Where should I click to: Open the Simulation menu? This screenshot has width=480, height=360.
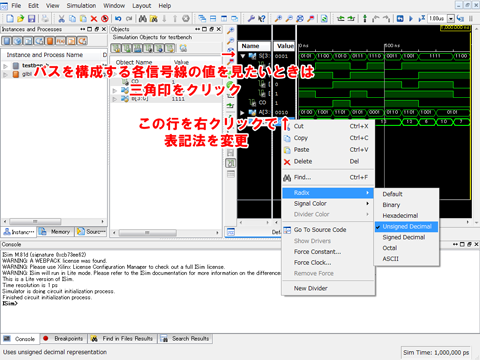click(x=81, y=6)
